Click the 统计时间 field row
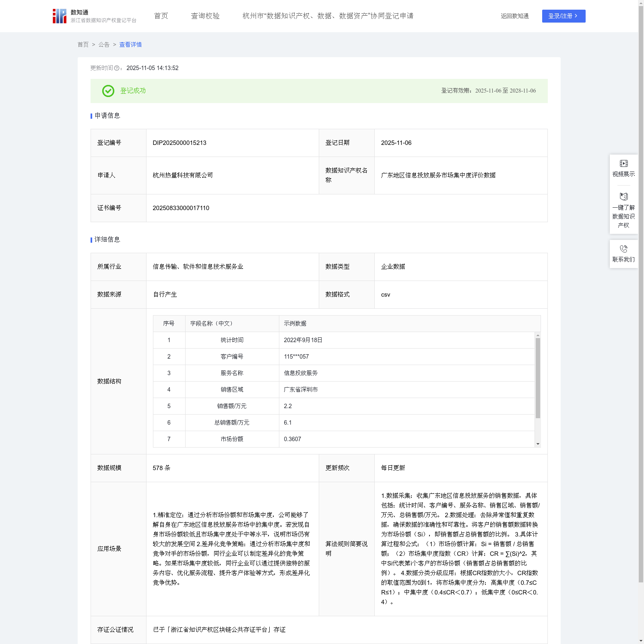The image size is (644, 644). tap(344, 340)
